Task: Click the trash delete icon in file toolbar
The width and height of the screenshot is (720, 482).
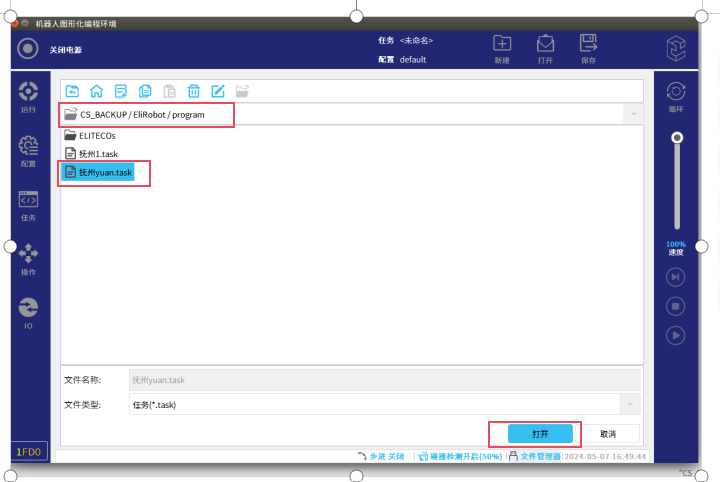Action: [194, 90]
